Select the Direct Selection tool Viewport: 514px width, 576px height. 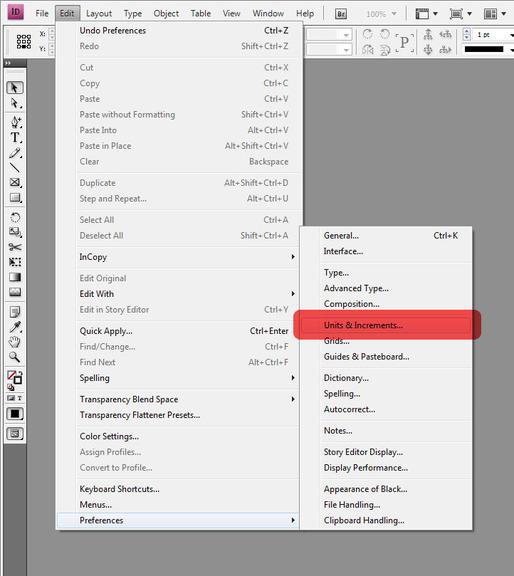coord(15,103)
